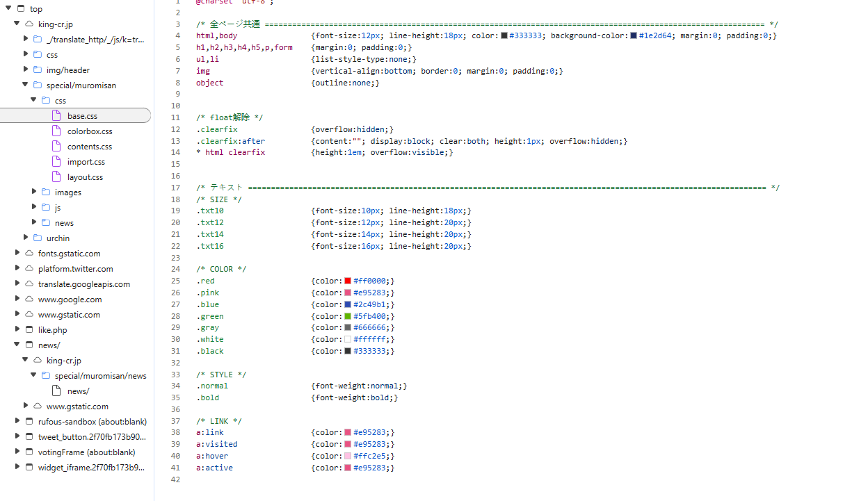The image size is (868, 501).
Task: Expand the translate.googleapis.com node
Action: (x=17, y=284)
